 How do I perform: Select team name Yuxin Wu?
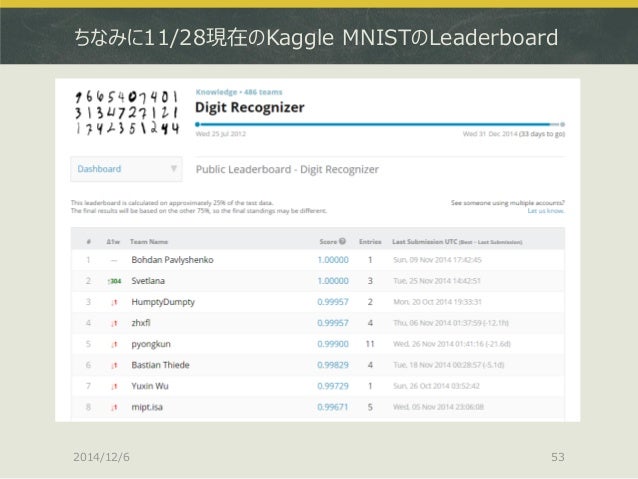150,386
